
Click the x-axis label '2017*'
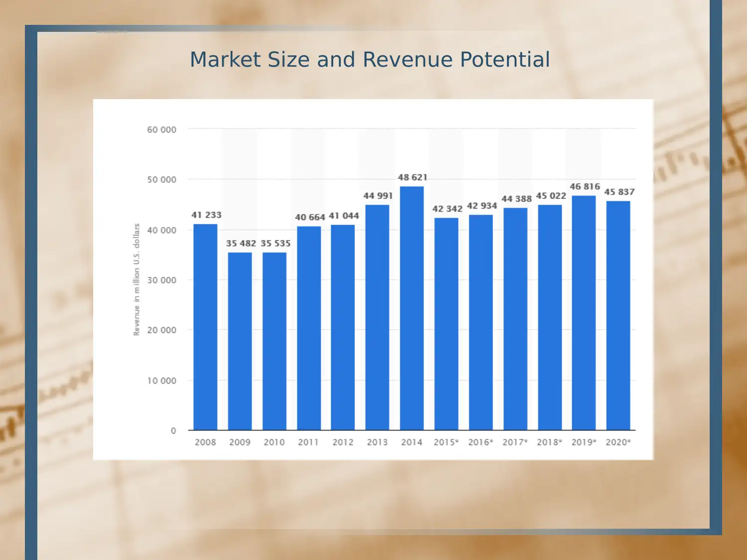pos(515,442)
